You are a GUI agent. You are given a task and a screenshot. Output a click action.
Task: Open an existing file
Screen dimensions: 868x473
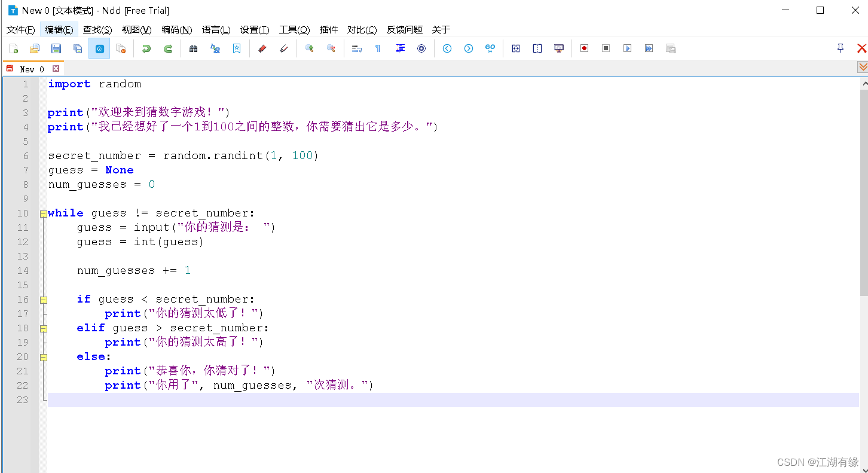tap(34, 48)
